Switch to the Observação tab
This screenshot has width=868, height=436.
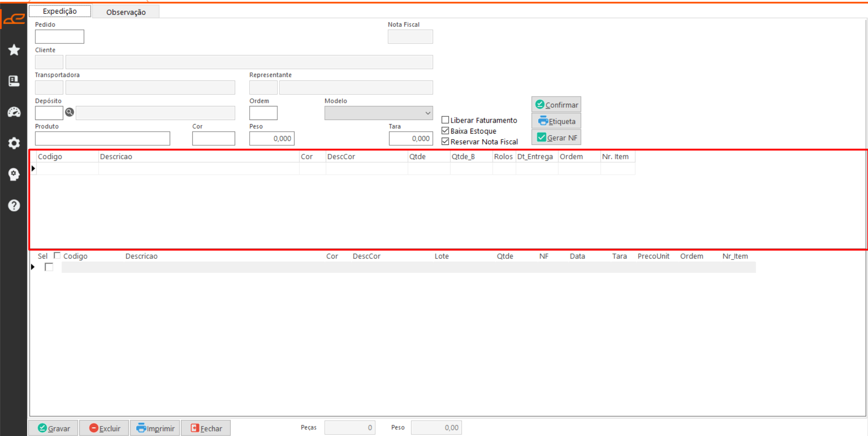[x=126, y=12]
